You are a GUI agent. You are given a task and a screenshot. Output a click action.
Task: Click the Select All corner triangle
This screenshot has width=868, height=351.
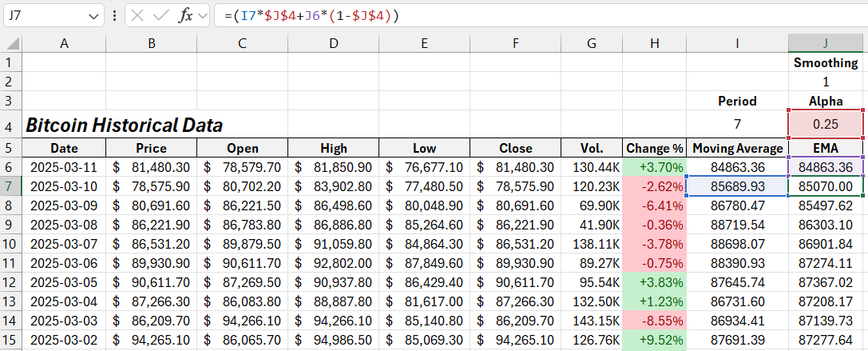pyautogui.click(x=14, y=43)
